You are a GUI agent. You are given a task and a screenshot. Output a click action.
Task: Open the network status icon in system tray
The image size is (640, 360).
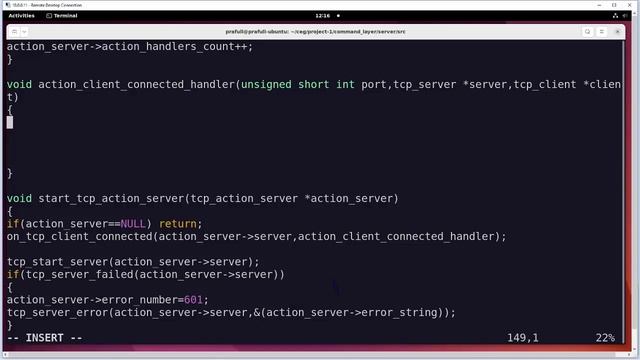615,16
